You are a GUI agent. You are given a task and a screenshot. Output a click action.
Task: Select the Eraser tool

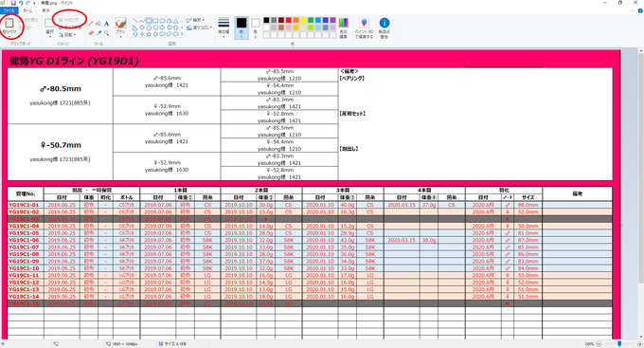click(90, 33)
